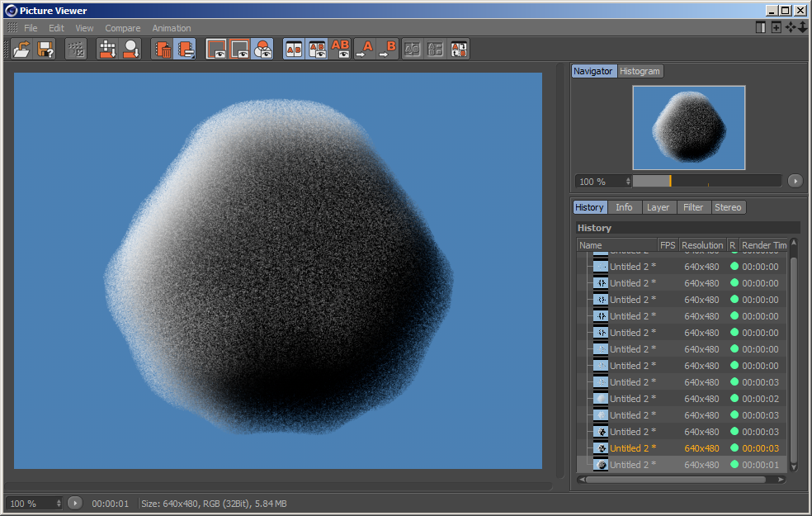This screenshot has height=516, width=812.
Task: Open the Compare menu
Action: pyautogui.click(x=122, y=28)
